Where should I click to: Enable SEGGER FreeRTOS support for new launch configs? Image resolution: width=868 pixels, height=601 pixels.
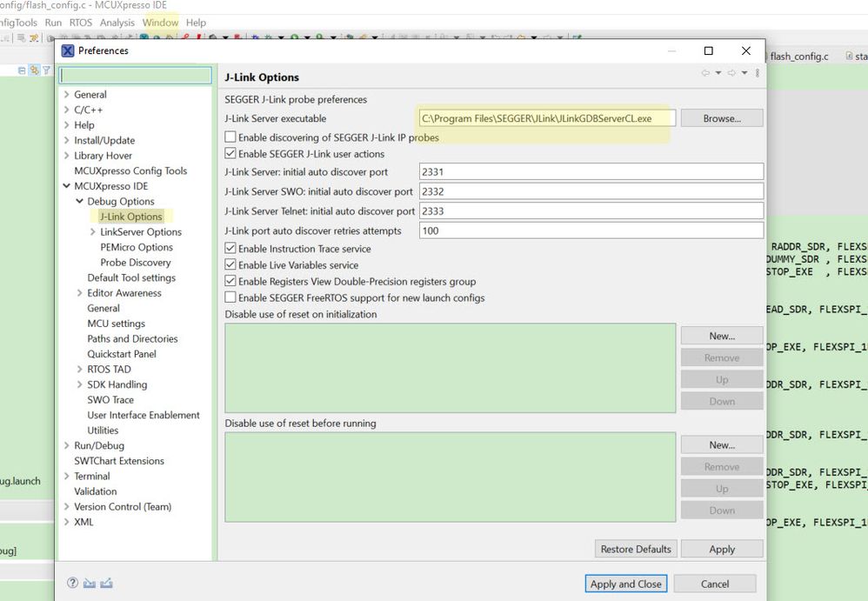tap(230, 297)
